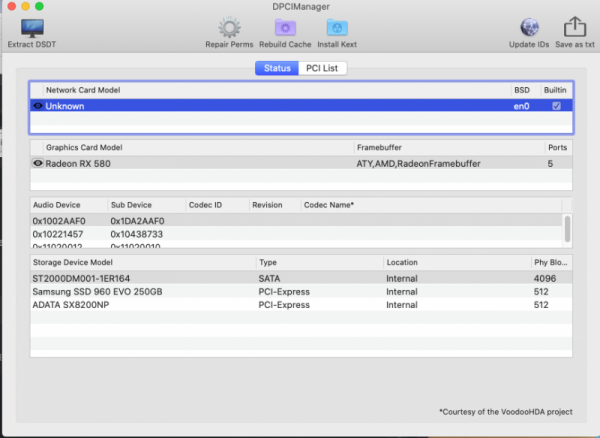Sort by Framebuffer column header
The image size is (600, 438).
click(448, 147)
